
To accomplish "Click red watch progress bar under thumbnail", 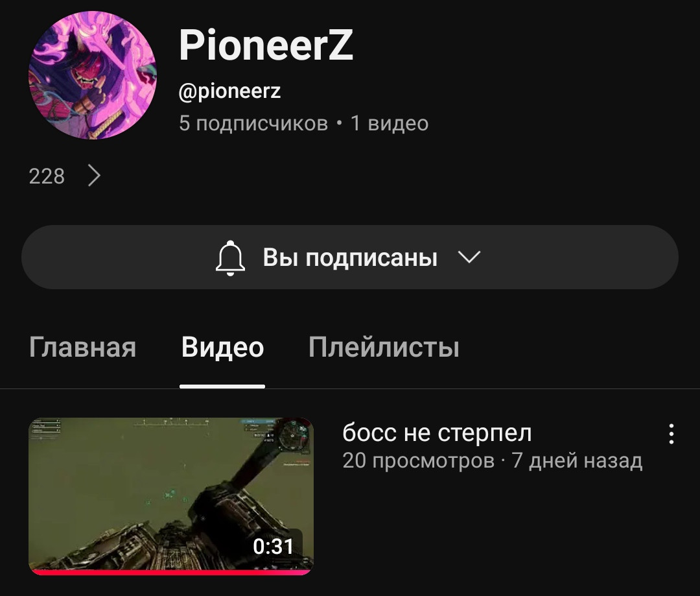I will 171,572.
